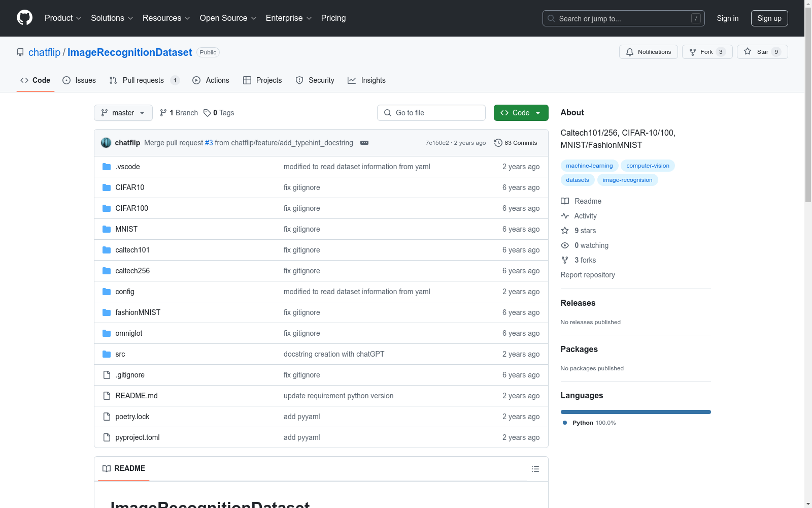Click the config folder icon
812x508 pixels.
click(x=107, y=292)
